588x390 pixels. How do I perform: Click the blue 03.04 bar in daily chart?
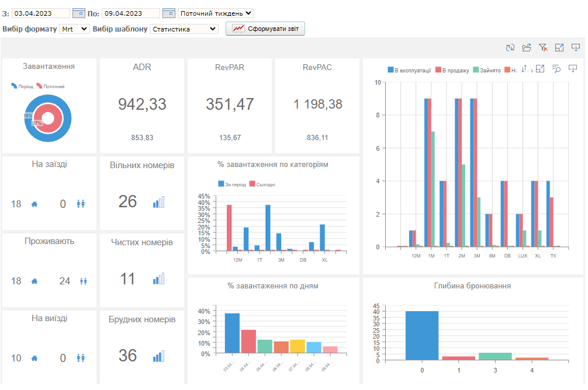(232, 333)
